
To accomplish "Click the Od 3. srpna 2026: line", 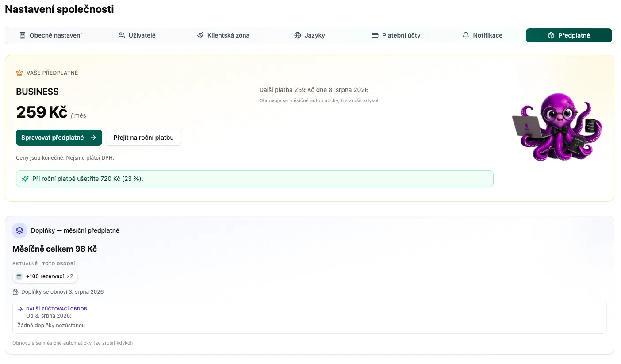I will coord(49,316).
